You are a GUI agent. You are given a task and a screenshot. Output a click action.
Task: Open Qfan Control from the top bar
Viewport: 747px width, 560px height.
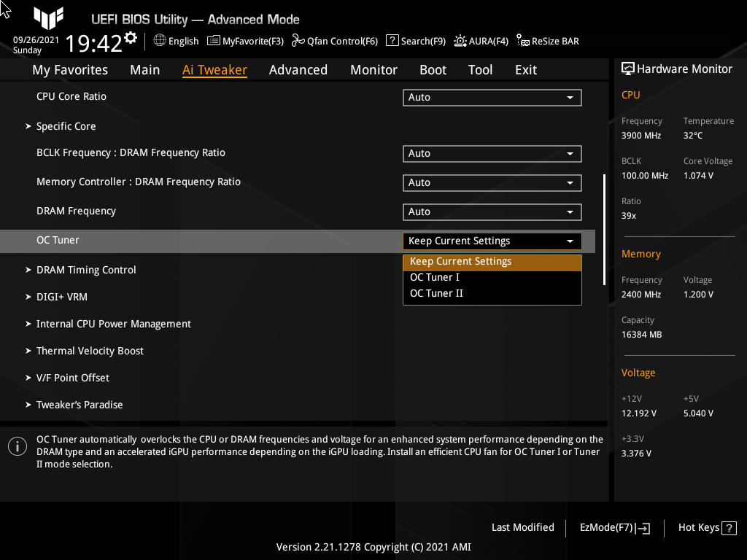point(335,41)
